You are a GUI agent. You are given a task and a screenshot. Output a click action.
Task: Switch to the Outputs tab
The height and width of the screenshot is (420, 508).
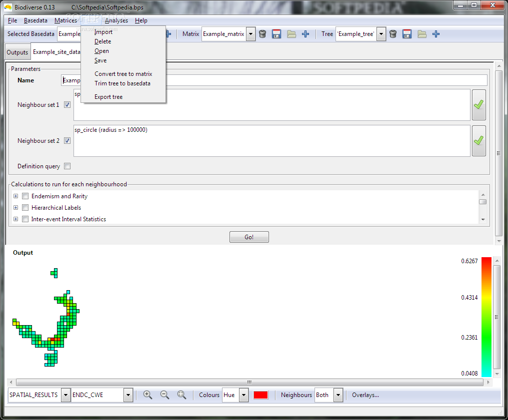17,52
